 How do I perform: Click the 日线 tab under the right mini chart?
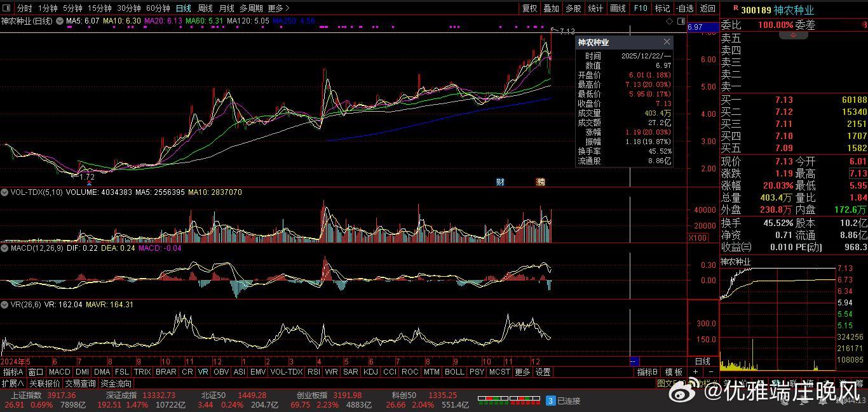[x=703, y=361]
